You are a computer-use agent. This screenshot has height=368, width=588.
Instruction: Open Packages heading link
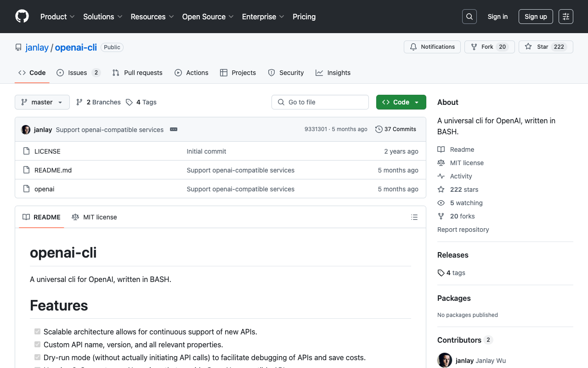(454, 298)
